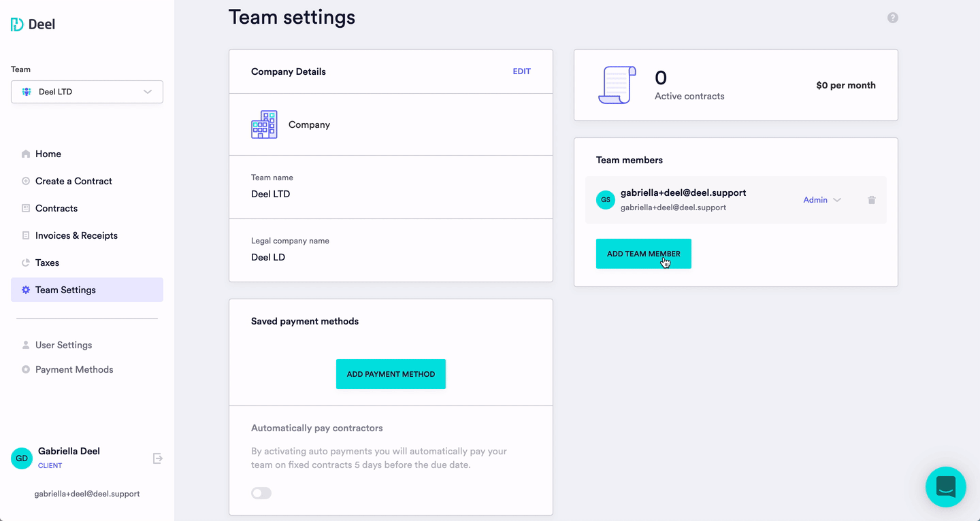Open Create a Contract page

click(x=87, y=181)
